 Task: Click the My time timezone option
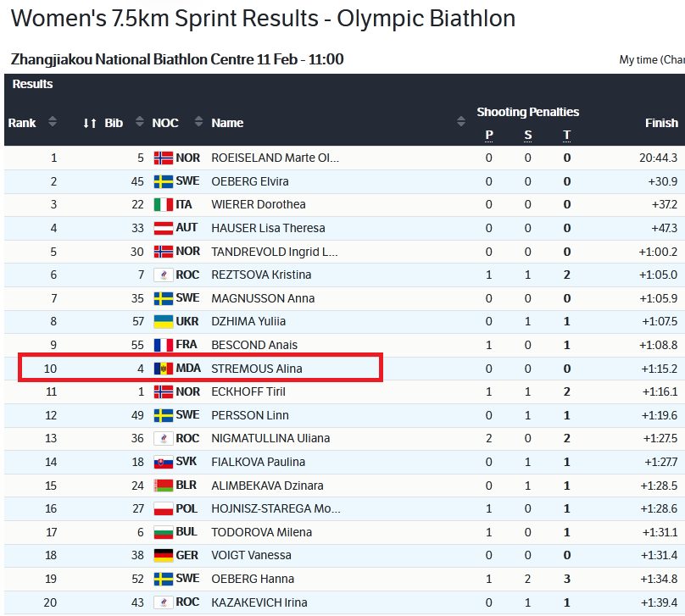652,60
